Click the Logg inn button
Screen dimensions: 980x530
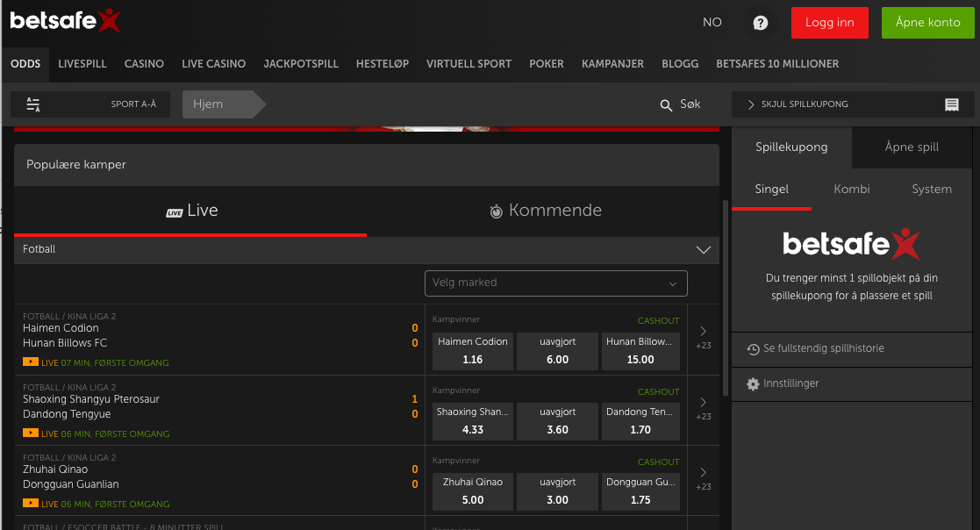pos(829,23)
